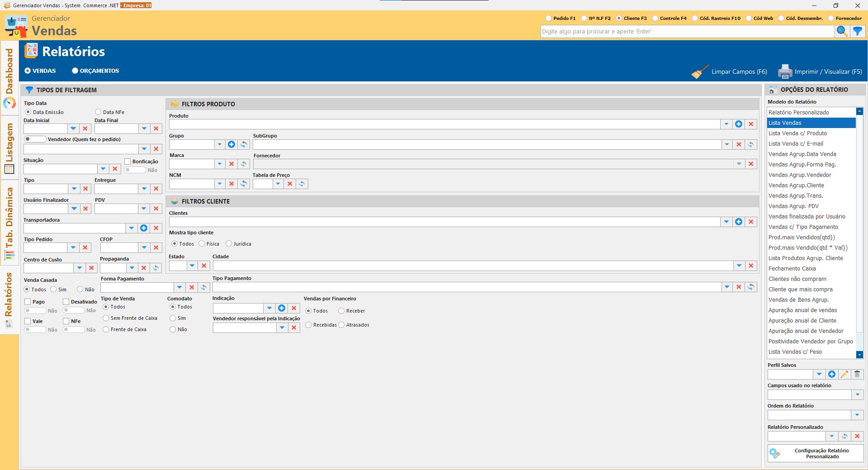Select Jurídica client type radio button
This screenshot has height=470, width=868.
[229, 244]
